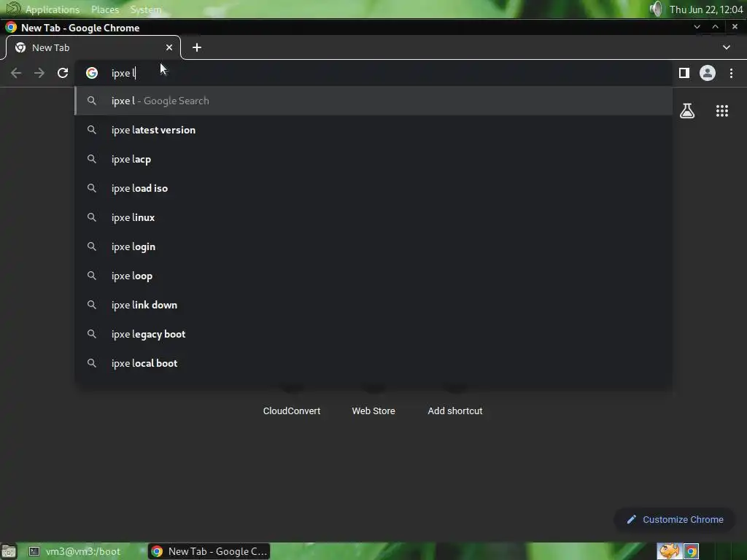Click the Chrome window title bar menu chevron

click(697, 27)
